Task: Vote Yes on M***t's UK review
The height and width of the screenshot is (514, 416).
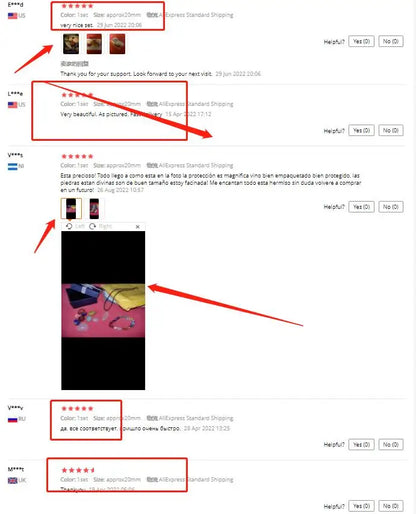Action: click(361, 506)
